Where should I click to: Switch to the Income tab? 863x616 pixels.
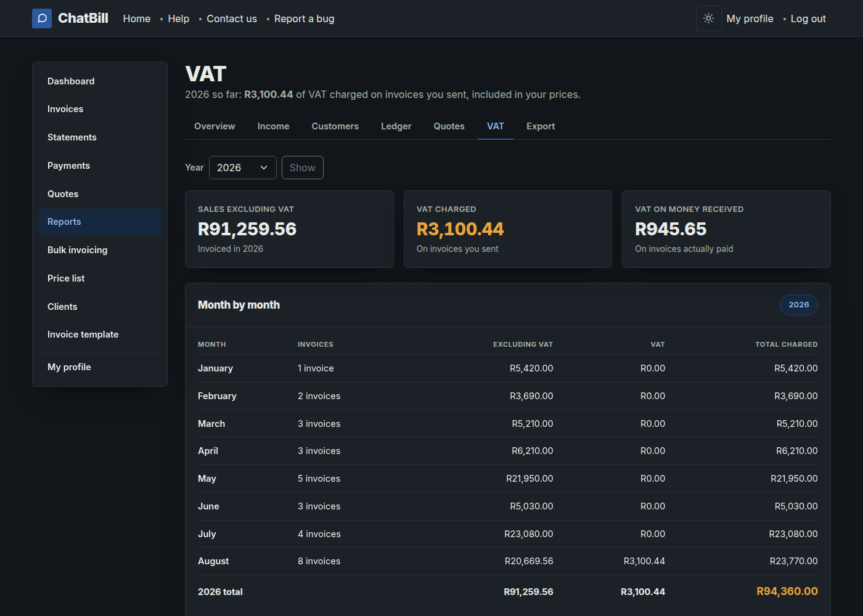pos(273,126)
